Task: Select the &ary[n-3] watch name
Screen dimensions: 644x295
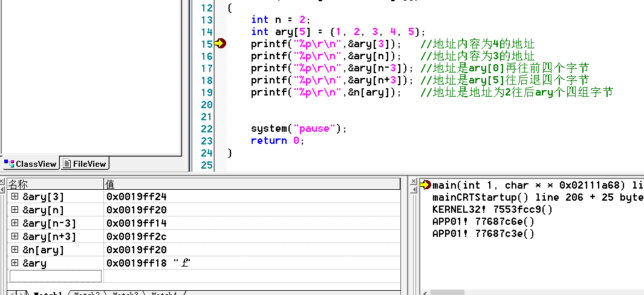Action: coord(50,224)
